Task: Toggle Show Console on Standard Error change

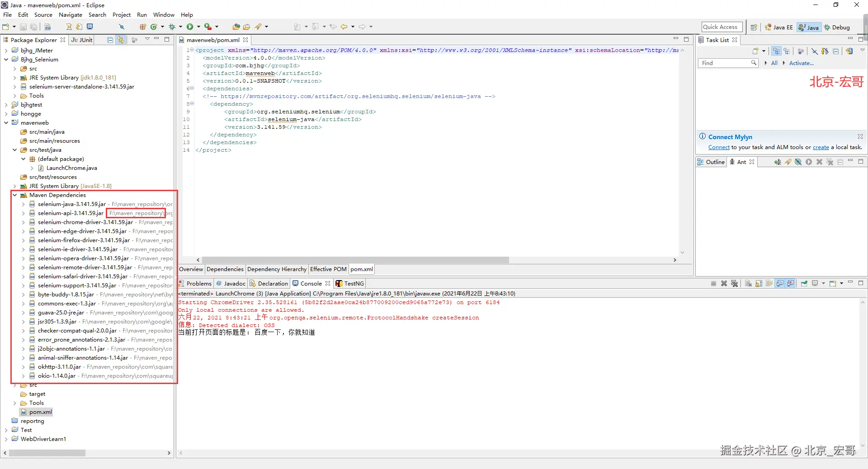Action: (x=790, y=283)
